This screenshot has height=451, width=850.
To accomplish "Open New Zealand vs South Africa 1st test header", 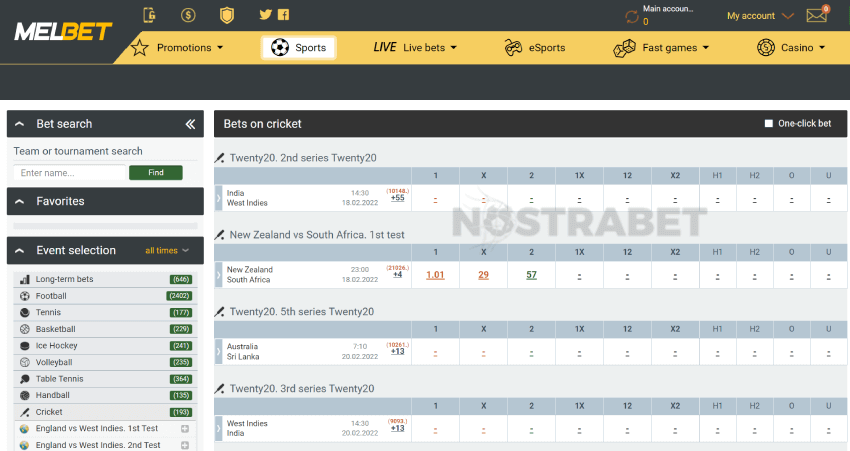I will [317, 235].
